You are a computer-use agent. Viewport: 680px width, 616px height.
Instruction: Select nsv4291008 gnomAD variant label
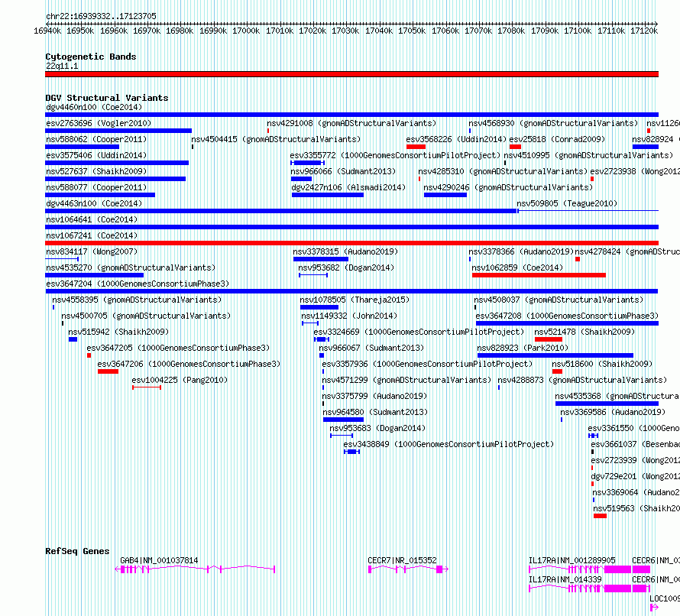click(351, 123)
